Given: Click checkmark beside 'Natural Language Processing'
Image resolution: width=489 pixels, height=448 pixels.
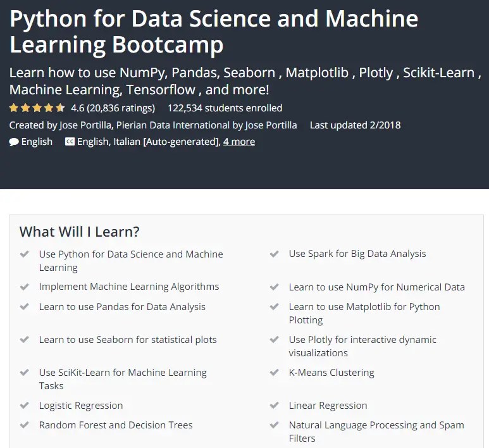Looking at the screenshot, I should [274, 425].
